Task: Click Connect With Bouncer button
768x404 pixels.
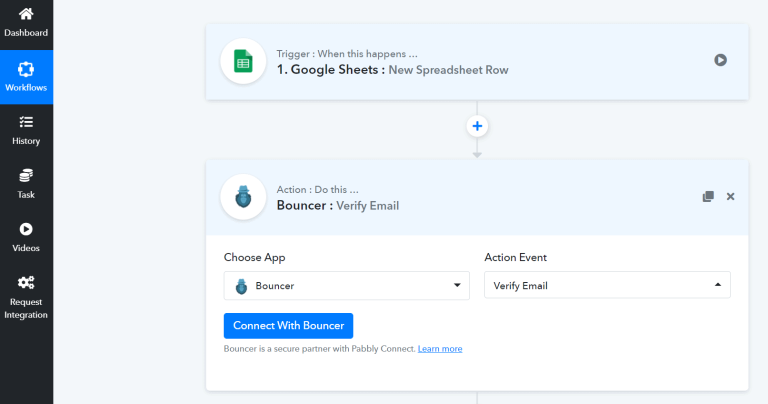Action: coord(288,326)
